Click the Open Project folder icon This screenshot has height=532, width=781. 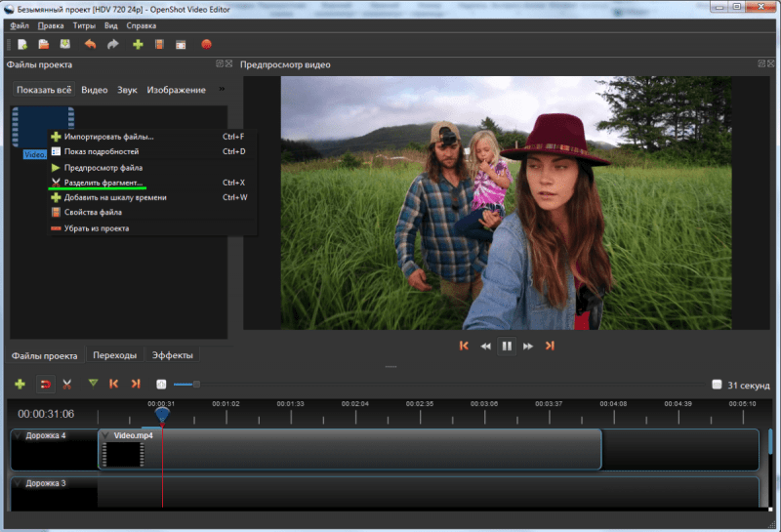(43, 45)
